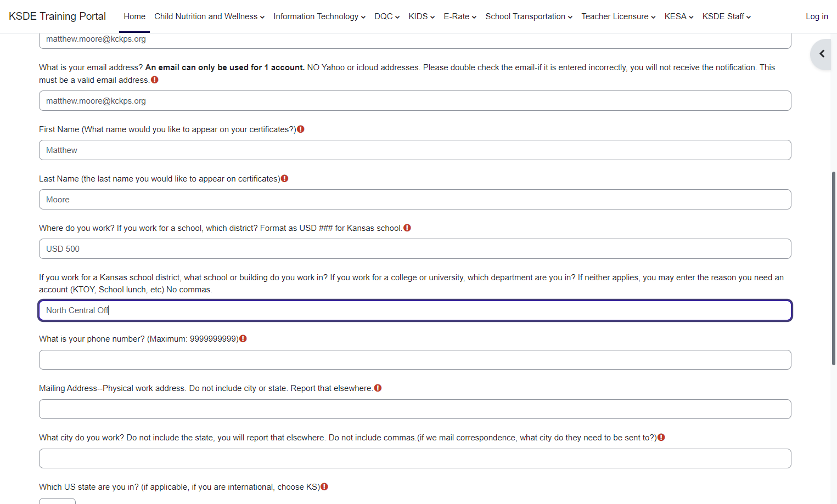Viewport: 837px width, 504px height.
Task: Open School Transportation dropdown
Action: point(529,16)
